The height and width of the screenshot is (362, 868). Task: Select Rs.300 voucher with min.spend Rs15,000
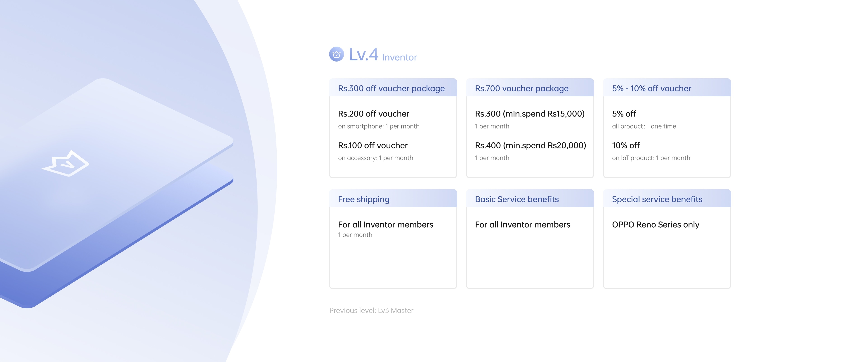[x=529, y=114]
